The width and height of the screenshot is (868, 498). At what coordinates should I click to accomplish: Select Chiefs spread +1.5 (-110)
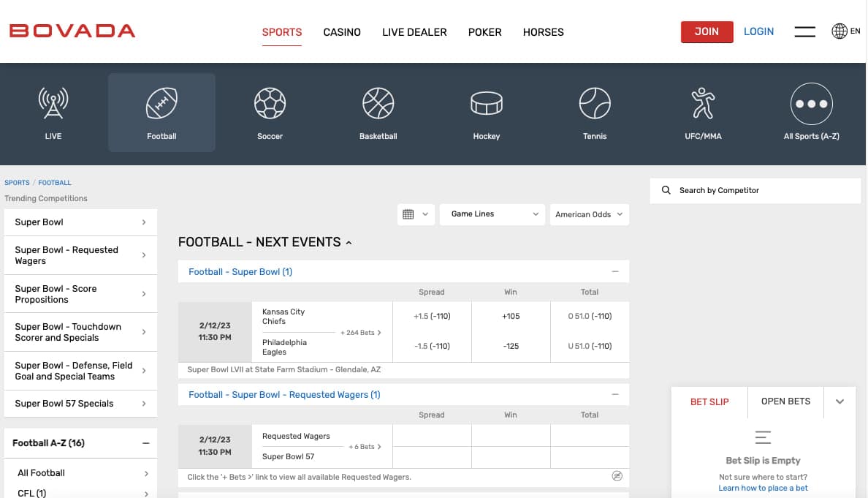coord(432,317)
